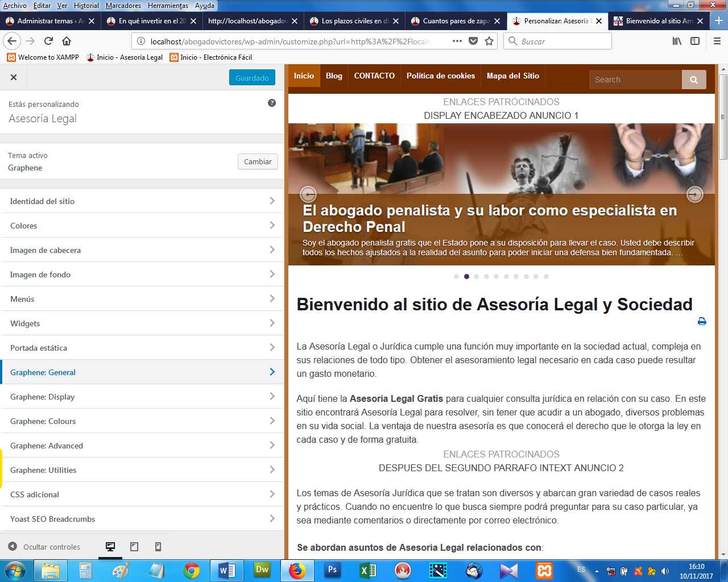The width and height of the screenshot is (728, 582).
Task: Switch to tablet preview mode
Action: click(134, 546)
